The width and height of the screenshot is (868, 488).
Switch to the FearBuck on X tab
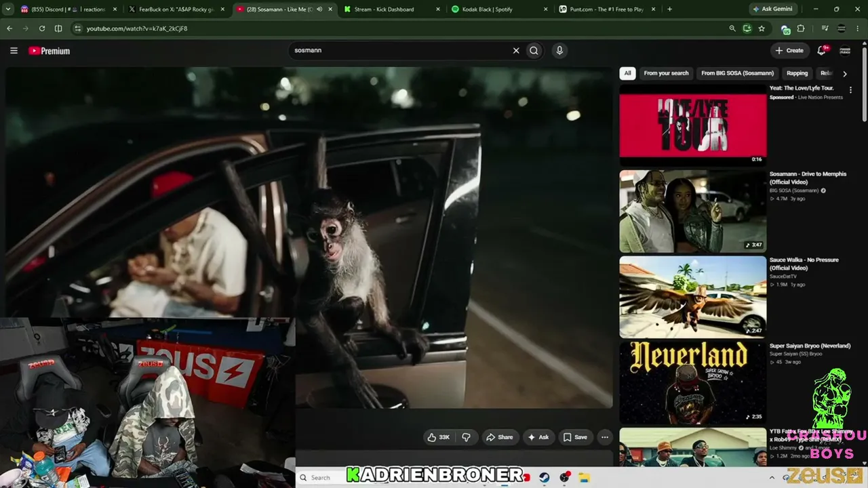[x=176, y=9]
